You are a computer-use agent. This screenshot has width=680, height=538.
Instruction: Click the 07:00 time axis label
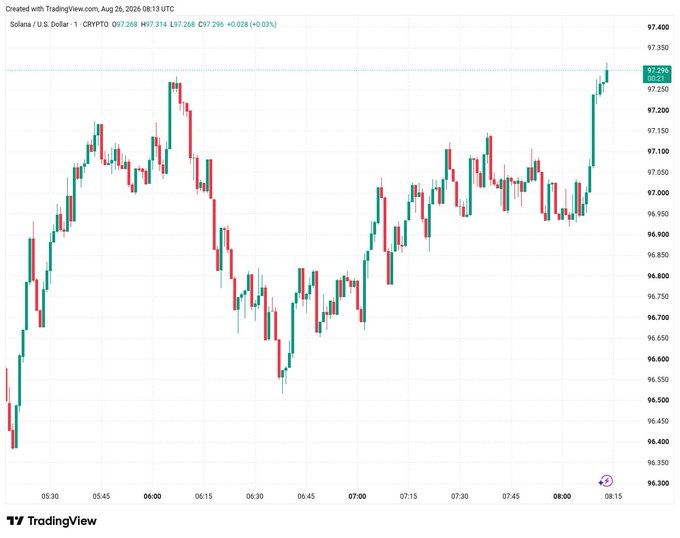click(x=357, y=496)
